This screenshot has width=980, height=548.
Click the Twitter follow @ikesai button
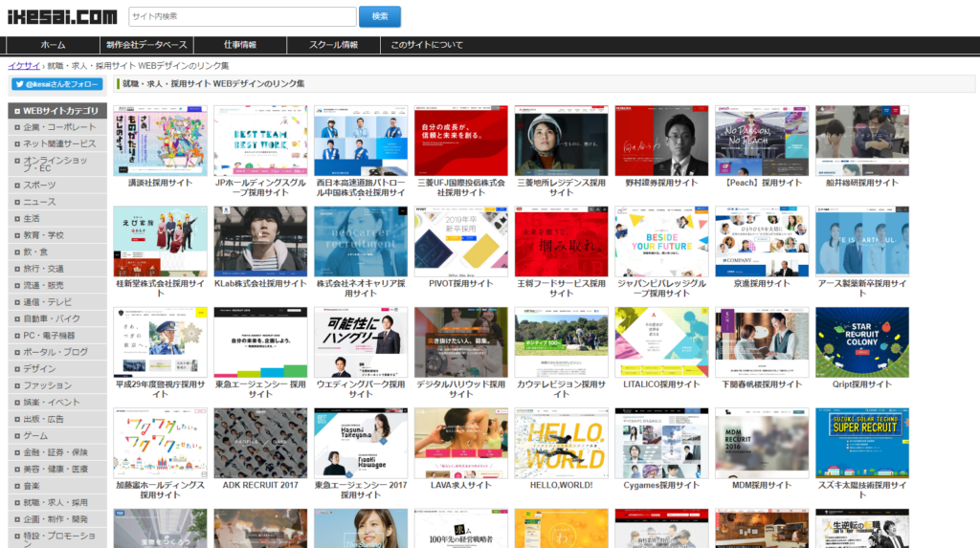57,84
